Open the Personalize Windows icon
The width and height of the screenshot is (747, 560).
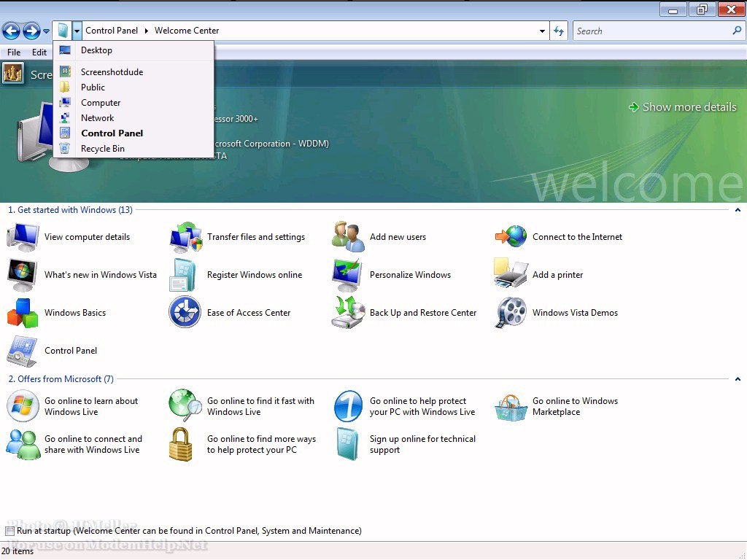coord(348,275)
